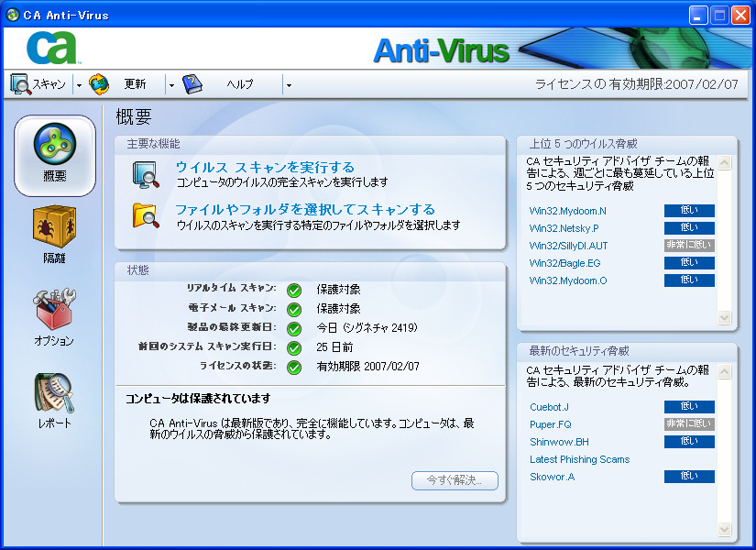
Task: Click the 更新 toolbar label
Action: click(135, 84)
